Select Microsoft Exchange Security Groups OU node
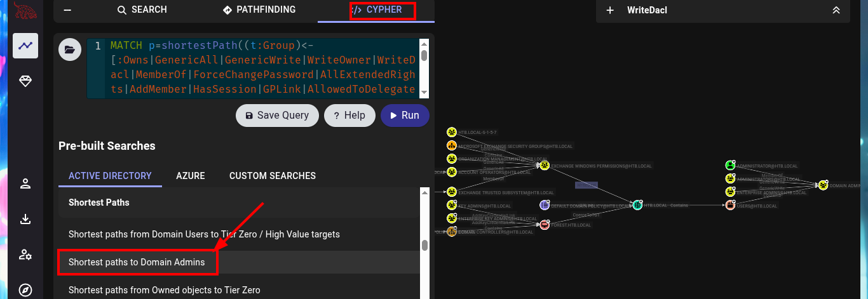868x299 pixels. click(452, 146)
